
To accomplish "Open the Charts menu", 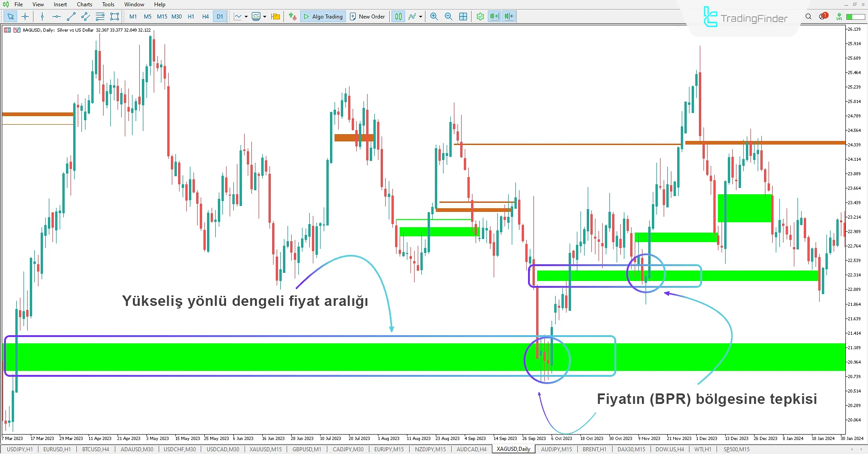I will point(84,5).
